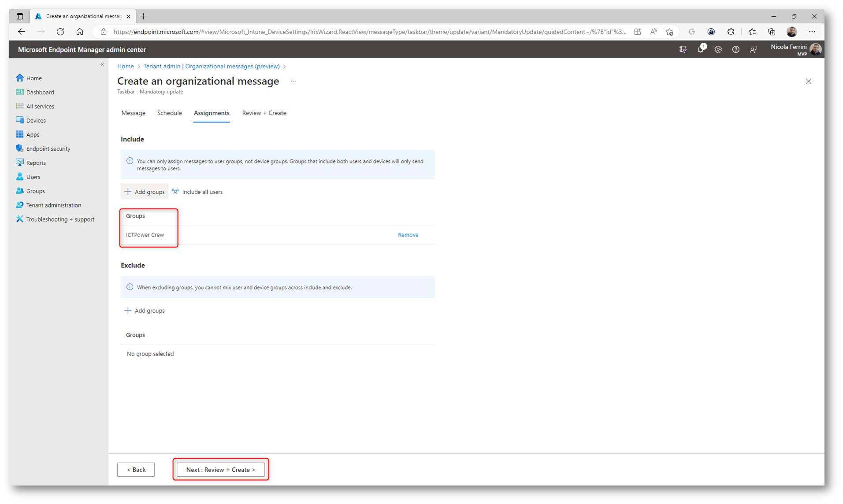Screen dimensions: 843x504
Task: Open the Reports section in sidebar
Action: tap(36, 163)
